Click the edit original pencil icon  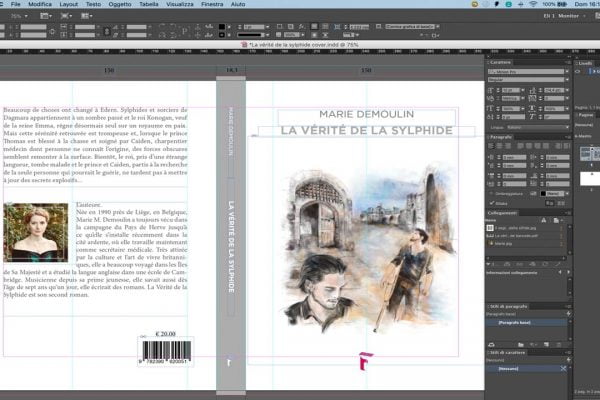click(558, 264)
